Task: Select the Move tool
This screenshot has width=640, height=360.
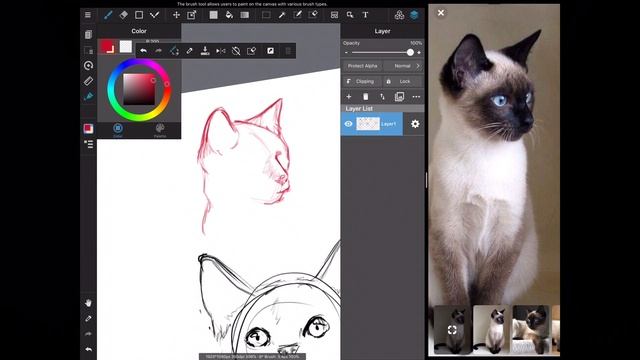Action: click(x=176, y=15)
